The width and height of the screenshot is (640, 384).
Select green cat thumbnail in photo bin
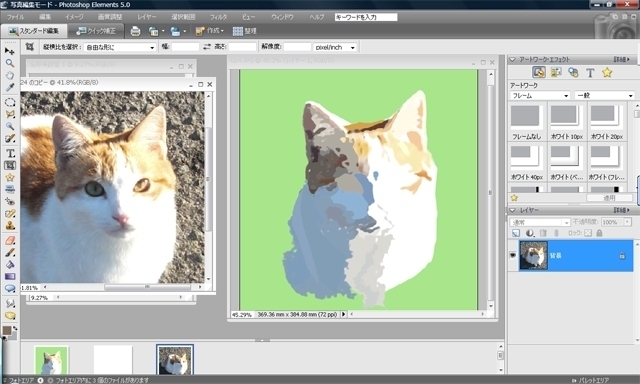coord(51,360)
